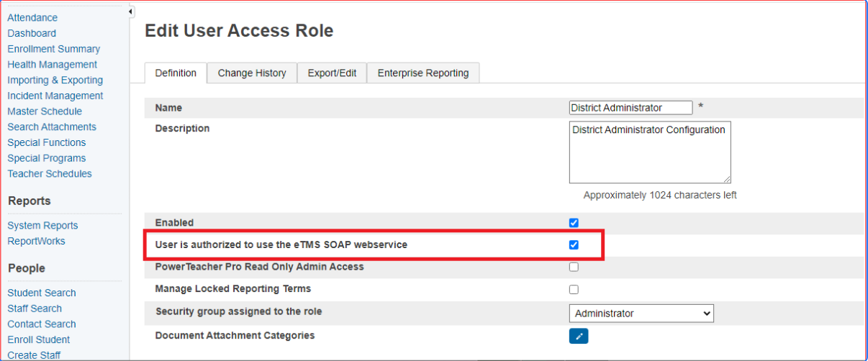This screenshot has width=868, height=361.
Task: Click the Enroll Student link
Action: click(39, 339)
